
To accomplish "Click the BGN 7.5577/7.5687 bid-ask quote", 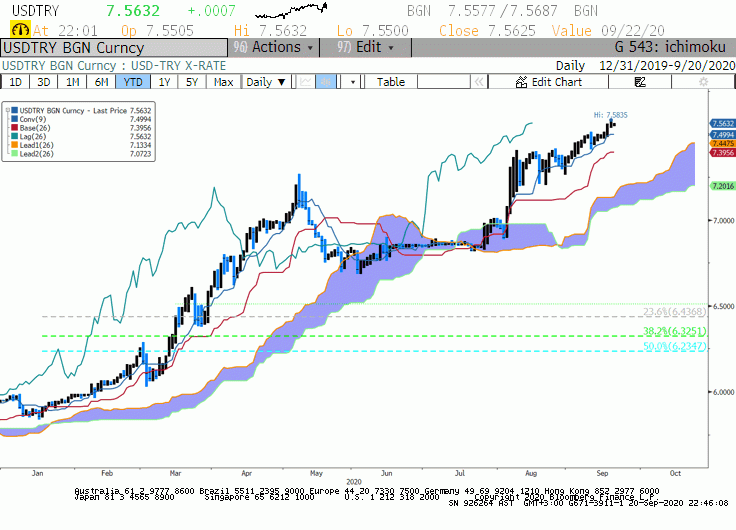I will pyautogui.click(x=482, y=10).
